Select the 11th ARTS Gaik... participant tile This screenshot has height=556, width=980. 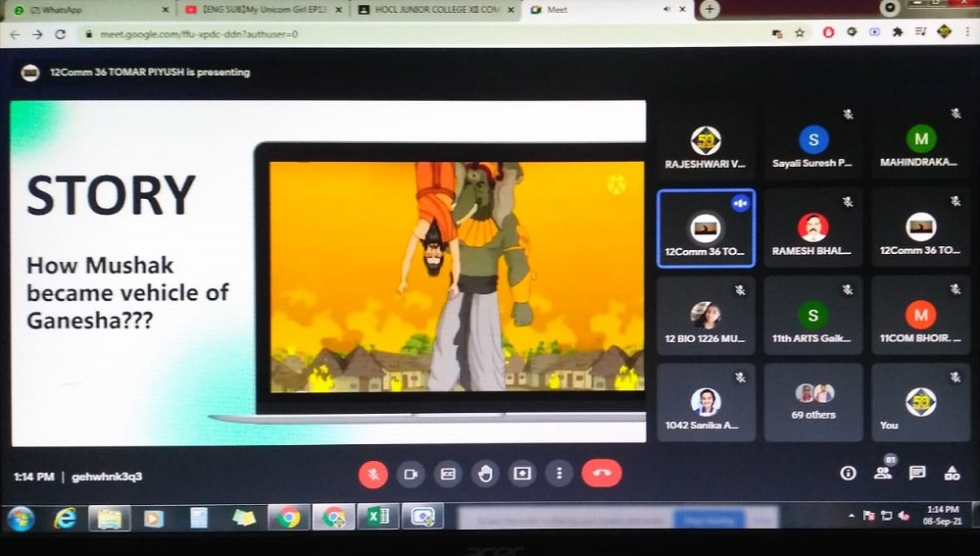(x=812, y=316)
